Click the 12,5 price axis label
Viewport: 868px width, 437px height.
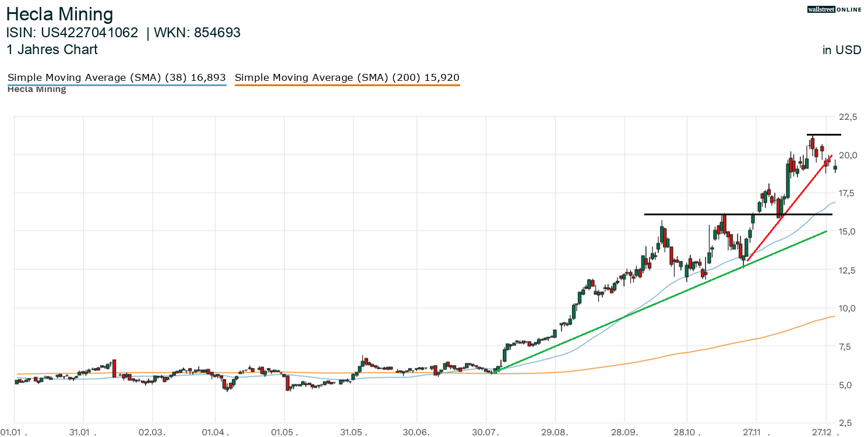click(x=848, y=270)
